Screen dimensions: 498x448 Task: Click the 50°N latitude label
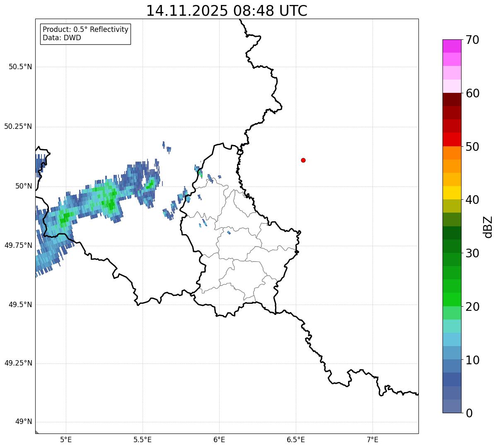23,186
